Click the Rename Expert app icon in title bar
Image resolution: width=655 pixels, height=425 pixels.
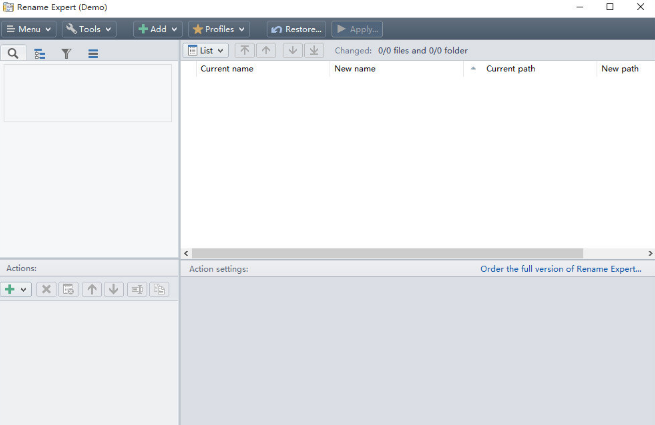click(8, 7)
